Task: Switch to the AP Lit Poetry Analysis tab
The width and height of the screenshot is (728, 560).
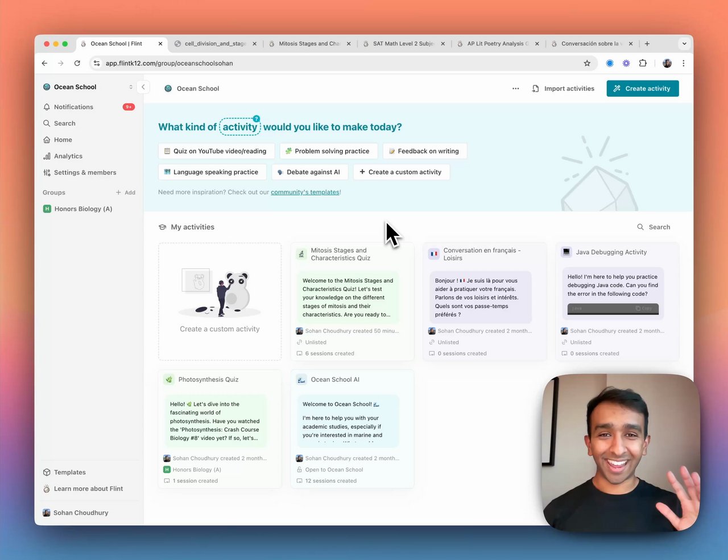Action: [498, 44]
